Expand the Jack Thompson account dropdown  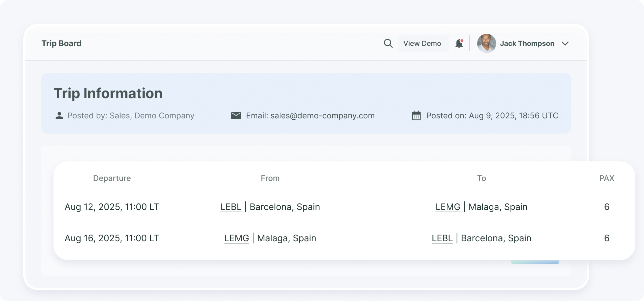click(x=566, y=44)
